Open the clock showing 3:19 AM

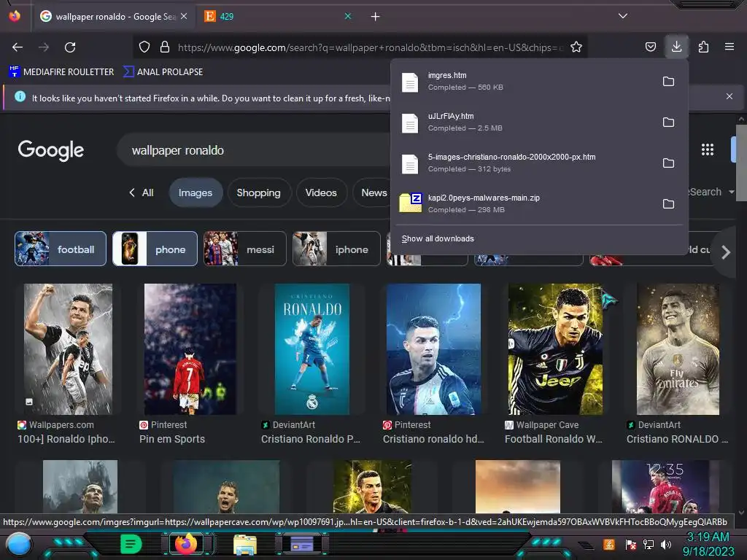coord(708,544)
